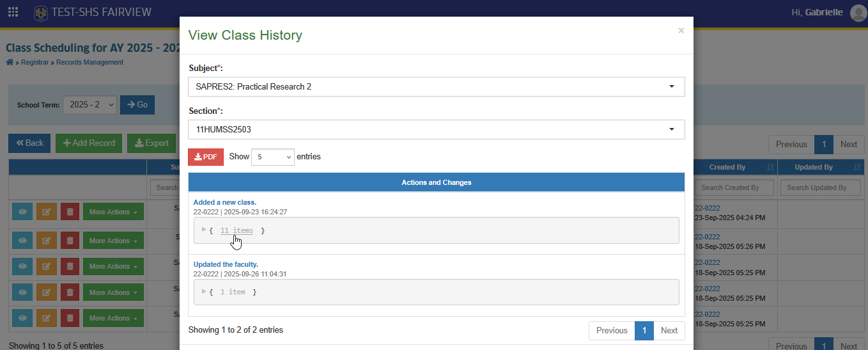Image resolution: width=868 pixels, height=350 pixels.
Task: Open More Actions for the fifth row
Action: tap(113, 318)
